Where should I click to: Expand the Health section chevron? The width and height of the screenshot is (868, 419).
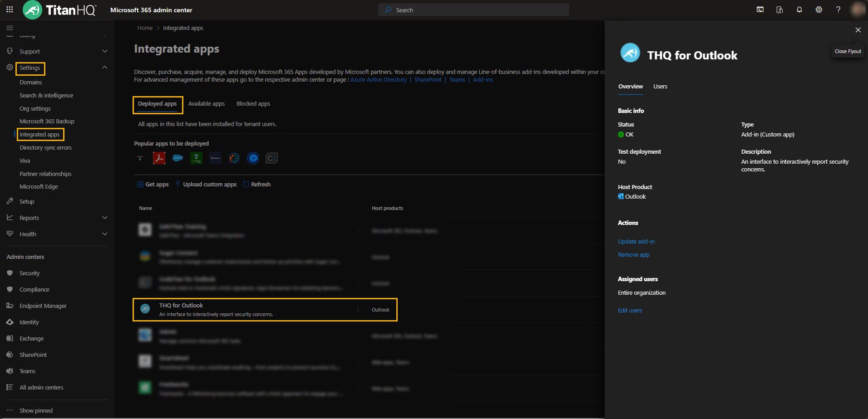click(105, 234)
